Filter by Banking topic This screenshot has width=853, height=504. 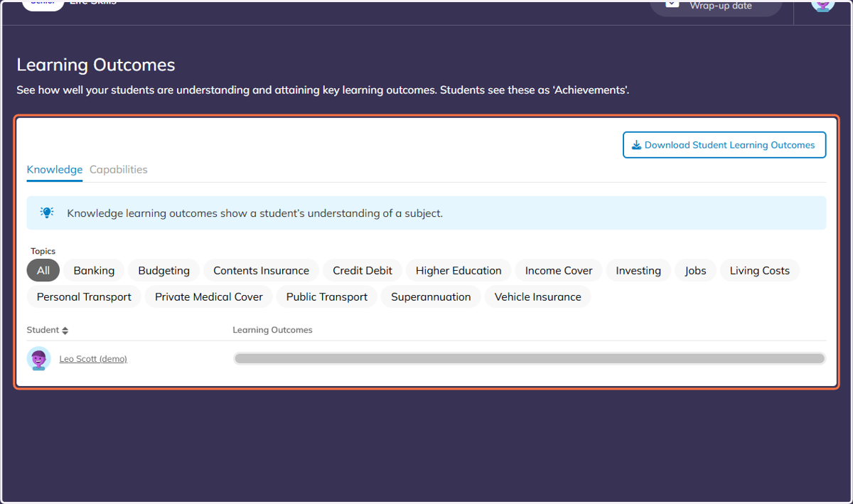[x=94, y=271]
